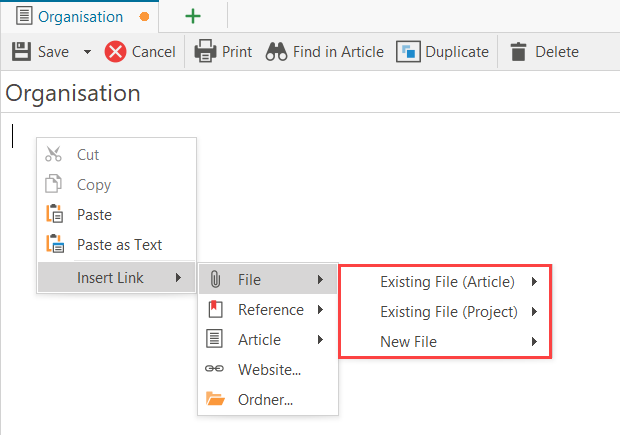Viewport: 620px width, 435px height.
Task: Expand the Reference submenu entry
Action: tap(270, 310)
